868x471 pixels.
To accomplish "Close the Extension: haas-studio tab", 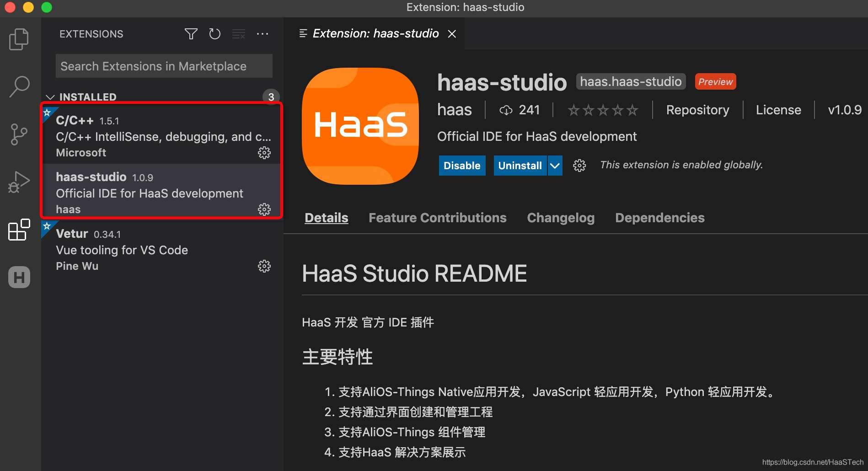I will [452, 34].
